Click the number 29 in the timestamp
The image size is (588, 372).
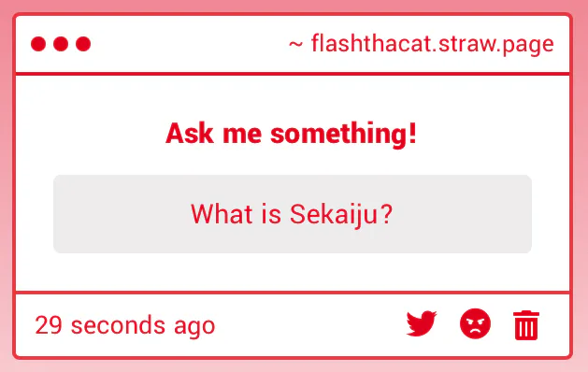49,325
